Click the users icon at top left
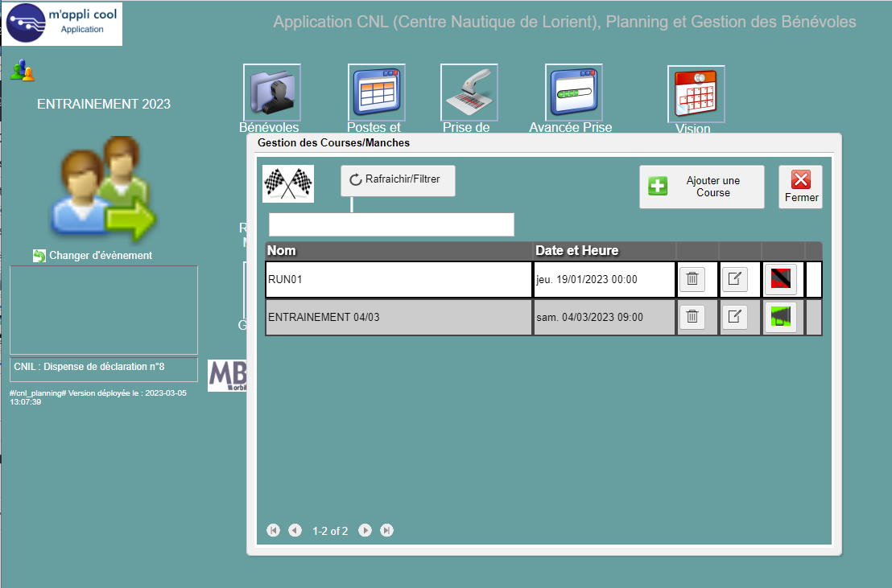 tap(23, 71)
